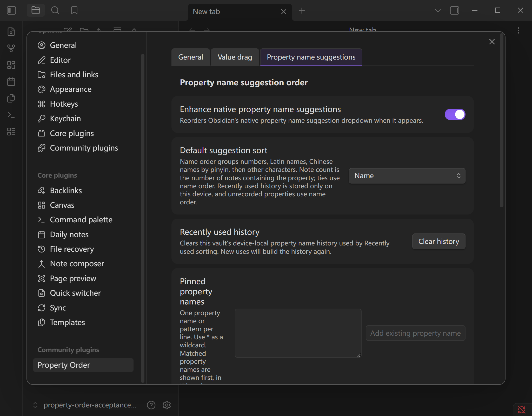Select the Property name suggestions tab
The image size is (532, 416).
tap(311, 57)
